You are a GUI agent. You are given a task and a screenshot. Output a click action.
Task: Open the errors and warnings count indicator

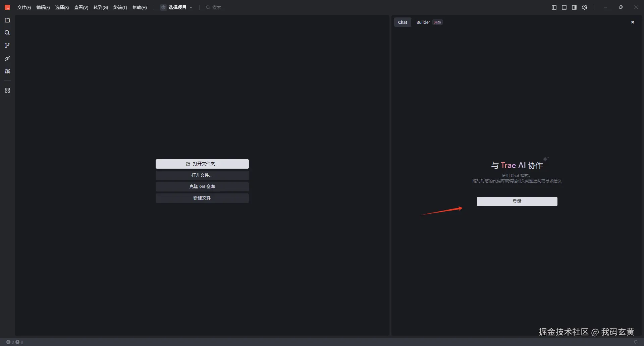click(15, 342)
